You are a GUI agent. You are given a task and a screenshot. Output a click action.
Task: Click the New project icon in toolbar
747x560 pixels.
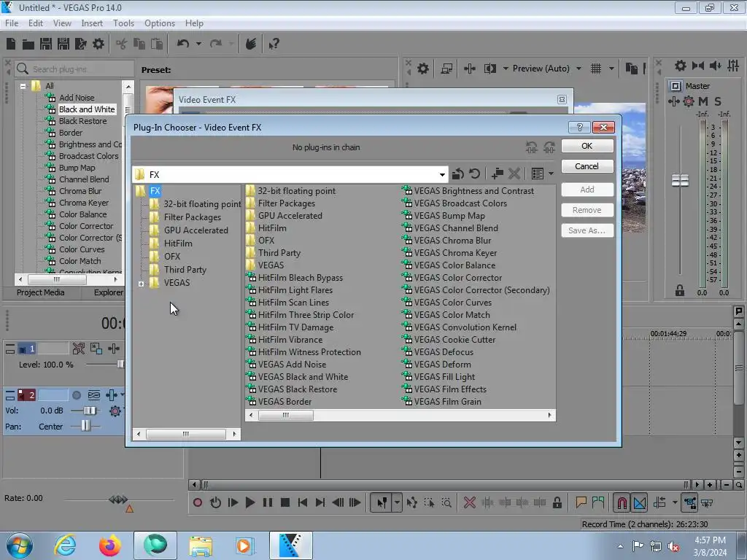[x=11, y=44]
